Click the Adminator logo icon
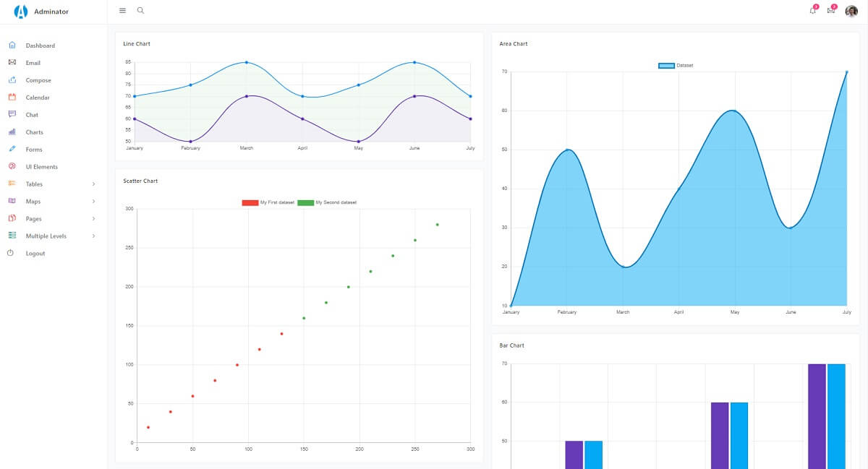The image size is (868, 469). click(21, 11)
